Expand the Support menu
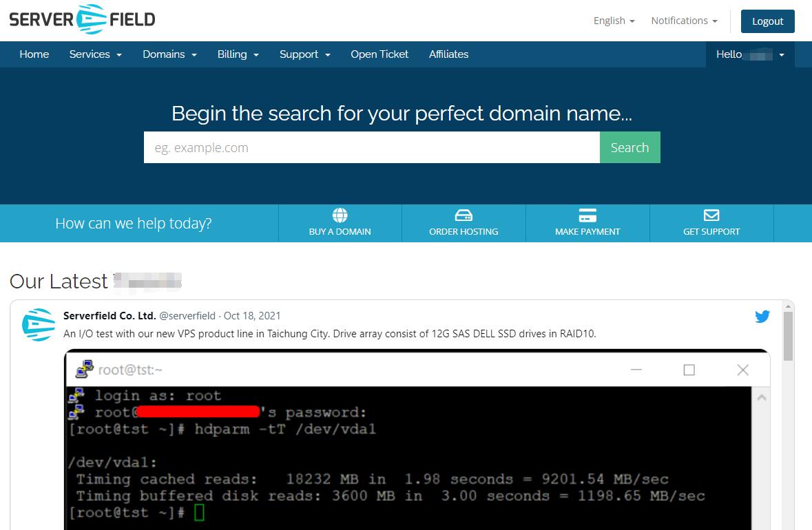The width and height of the screenshot is (812, 530). 305,54
